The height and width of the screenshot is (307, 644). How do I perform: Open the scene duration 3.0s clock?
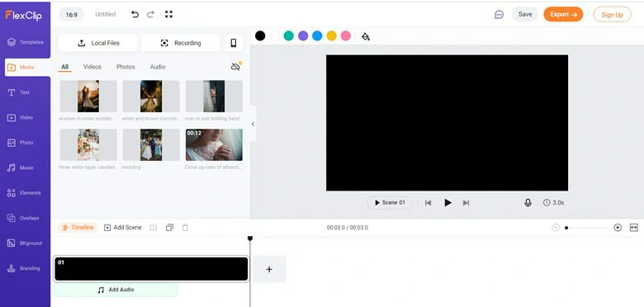click(553, 203)
